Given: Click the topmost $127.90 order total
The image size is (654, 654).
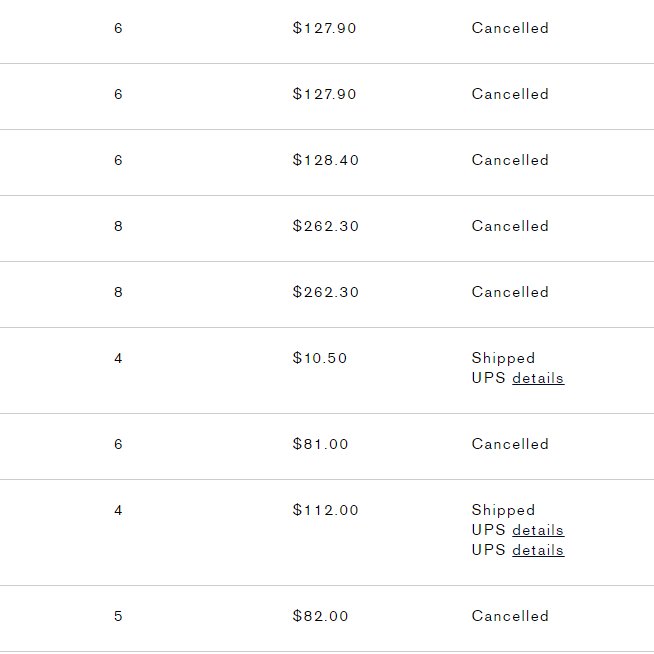Looking at the screenshot, I should pyautogui.click(x=324, y=28).
